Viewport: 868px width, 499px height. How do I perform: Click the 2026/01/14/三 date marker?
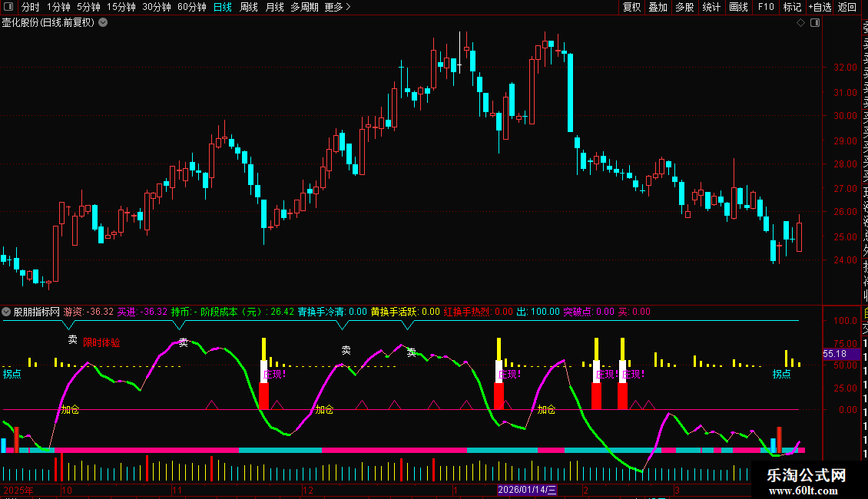coord(527,490)
